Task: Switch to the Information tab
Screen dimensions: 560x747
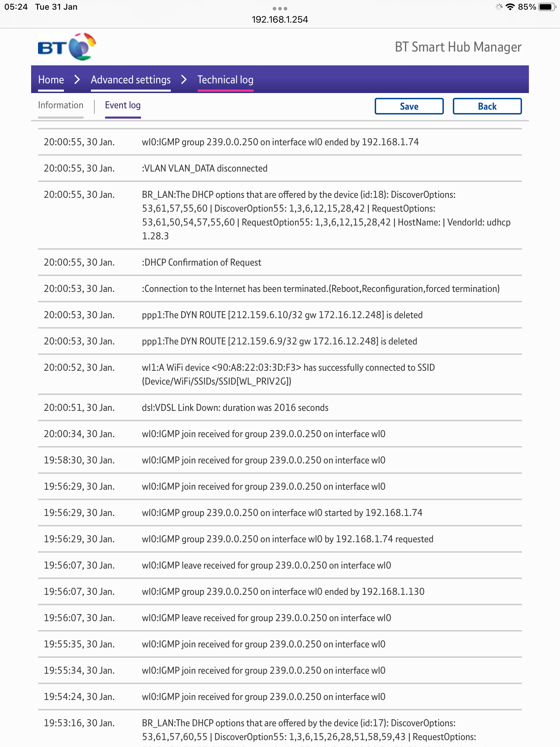Action: [60, 105]
